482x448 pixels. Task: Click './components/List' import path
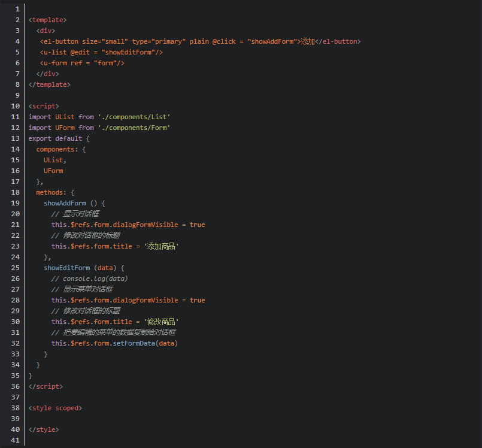134,117
